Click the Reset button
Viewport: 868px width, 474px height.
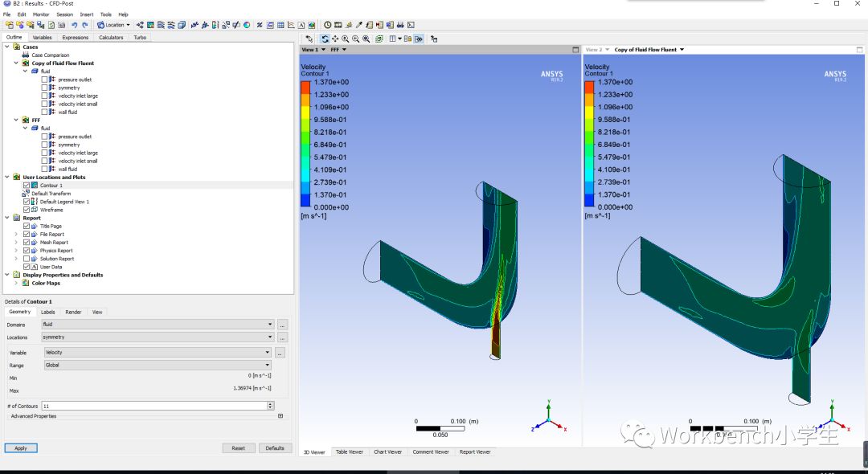tap(239, 448)
